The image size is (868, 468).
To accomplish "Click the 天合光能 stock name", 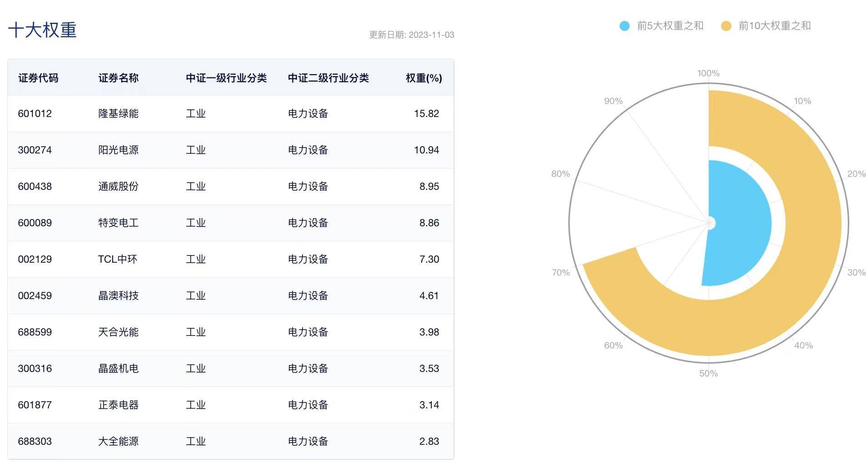I will click(118, 332).
